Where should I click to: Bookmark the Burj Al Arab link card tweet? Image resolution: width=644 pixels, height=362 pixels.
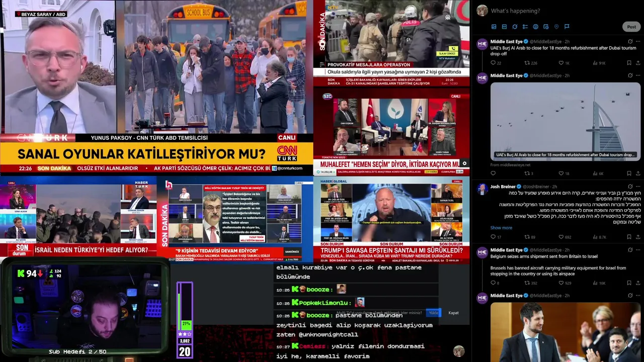point(629,173)
